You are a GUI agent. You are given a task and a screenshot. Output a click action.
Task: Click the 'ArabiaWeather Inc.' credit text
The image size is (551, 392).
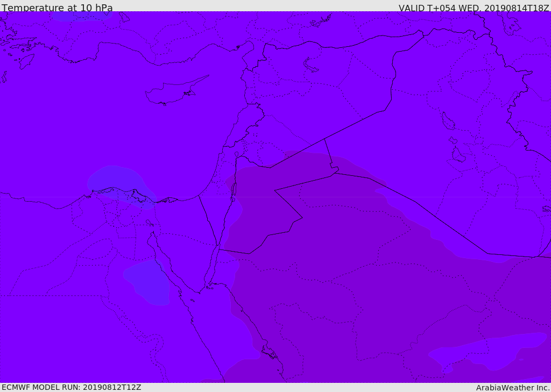[x=513, y=388]
